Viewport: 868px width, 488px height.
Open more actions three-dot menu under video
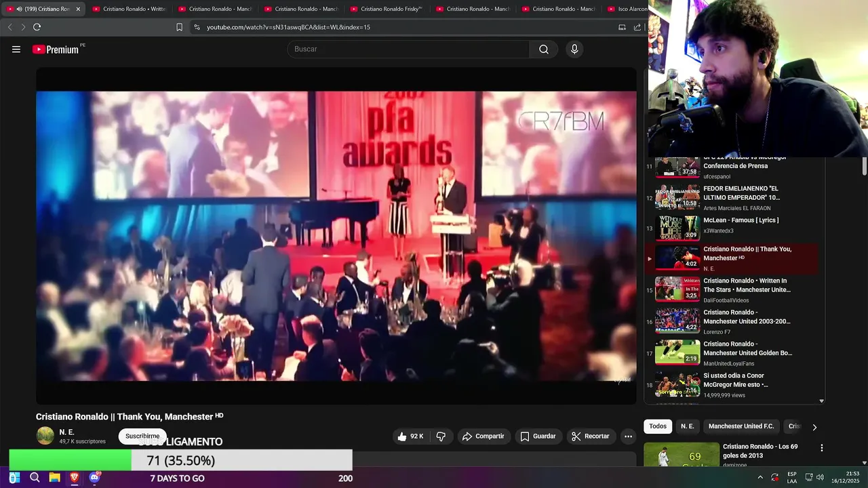tap(628, 436)
